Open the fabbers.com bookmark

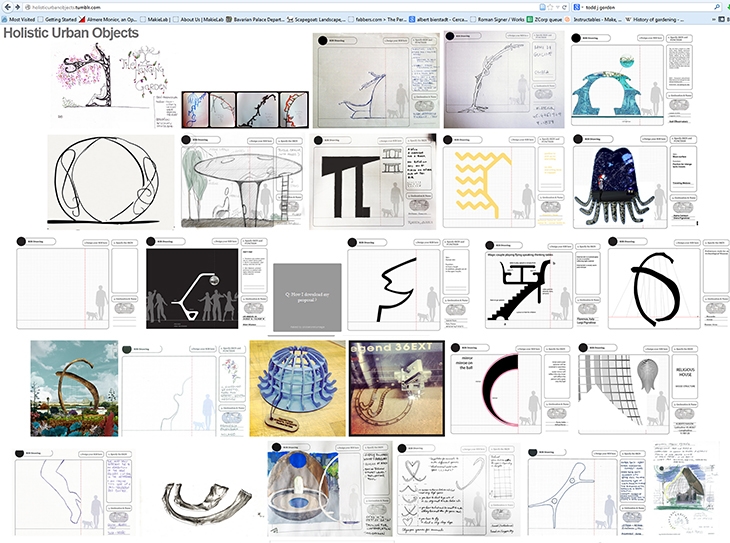(378, 20)
